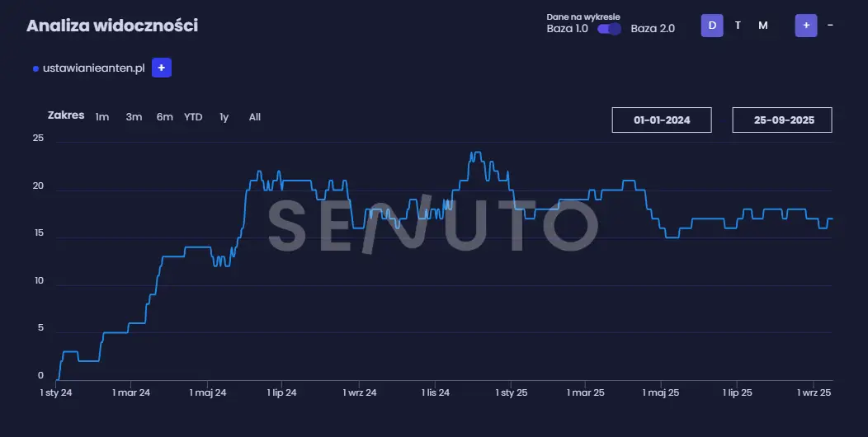Viewport: 868px width, 437px height.
Task: Switch to weekly T granularity
Action: 738,26
